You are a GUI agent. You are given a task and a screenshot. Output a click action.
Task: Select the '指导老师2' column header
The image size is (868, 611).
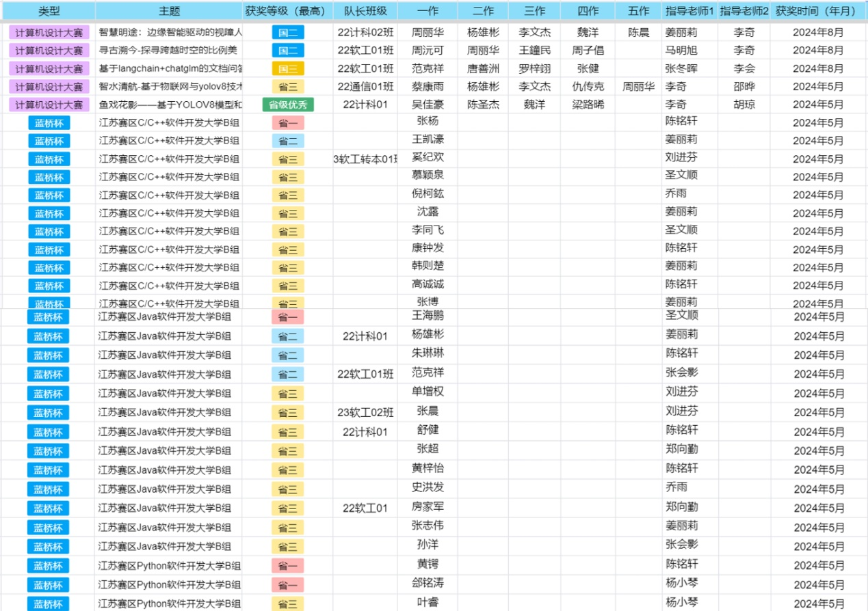(x=744, y=11)
